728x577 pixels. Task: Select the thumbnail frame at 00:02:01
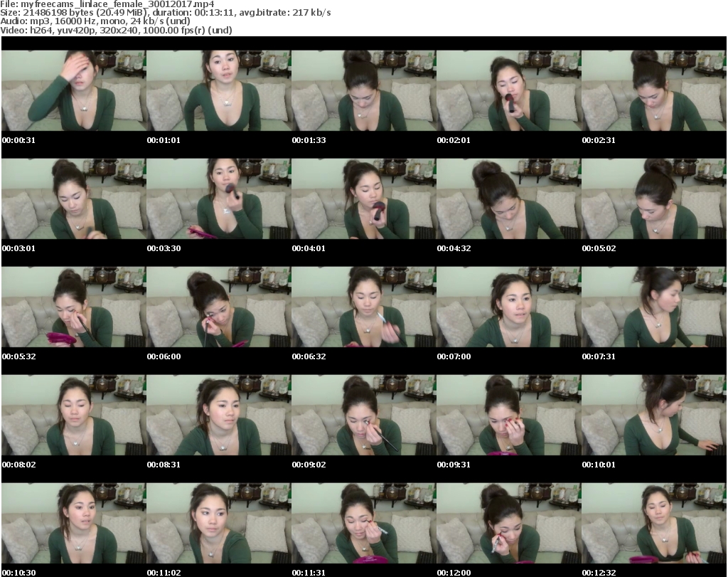[509, 90]
